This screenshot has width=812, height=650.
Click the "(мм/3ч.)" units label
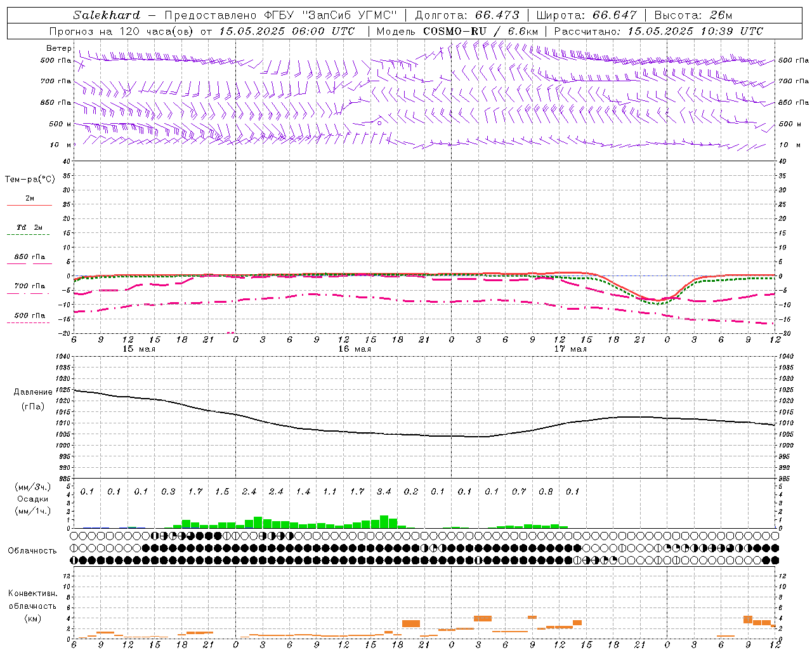point(32,487)
